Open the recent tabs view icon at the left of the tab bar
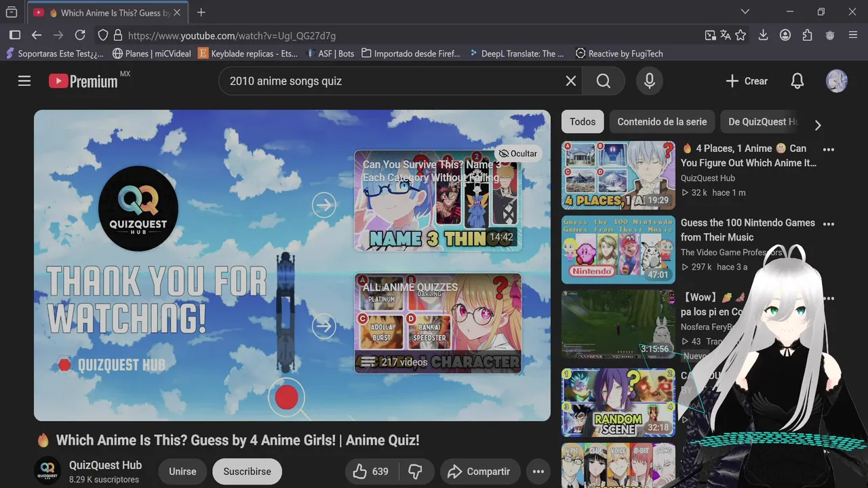 pos(12,12)
